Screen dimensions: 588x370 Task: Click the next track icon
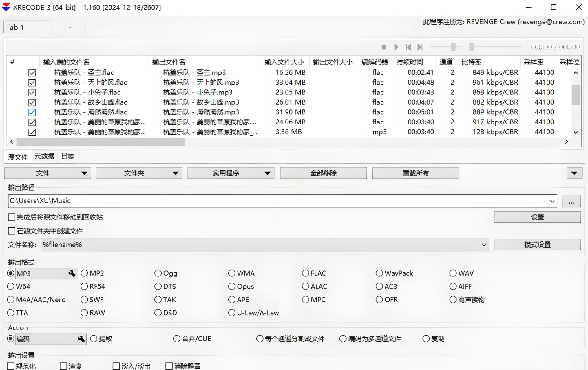(420, 47)
